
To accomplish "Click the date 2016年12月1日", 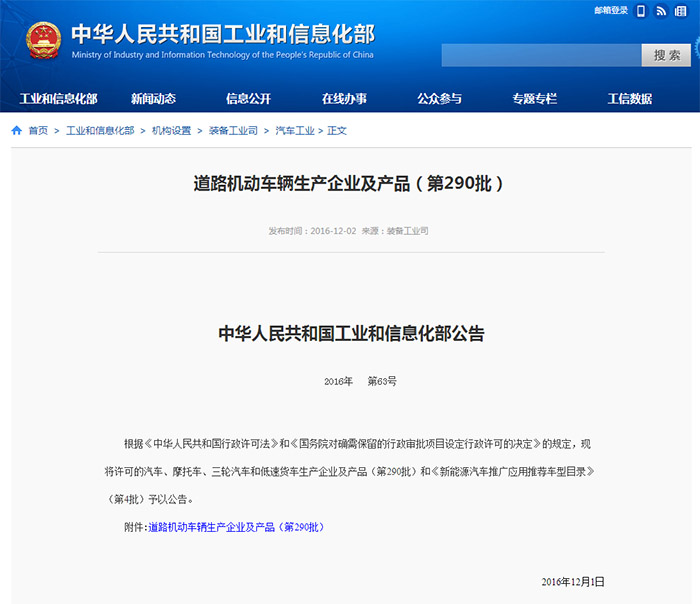I will point(573,582).
